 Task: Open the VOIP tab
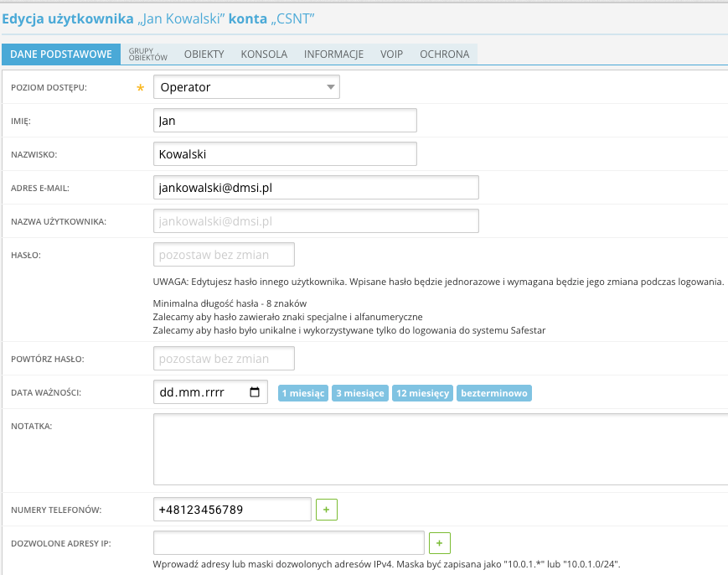pyautogui.click(x=391, y=54)
